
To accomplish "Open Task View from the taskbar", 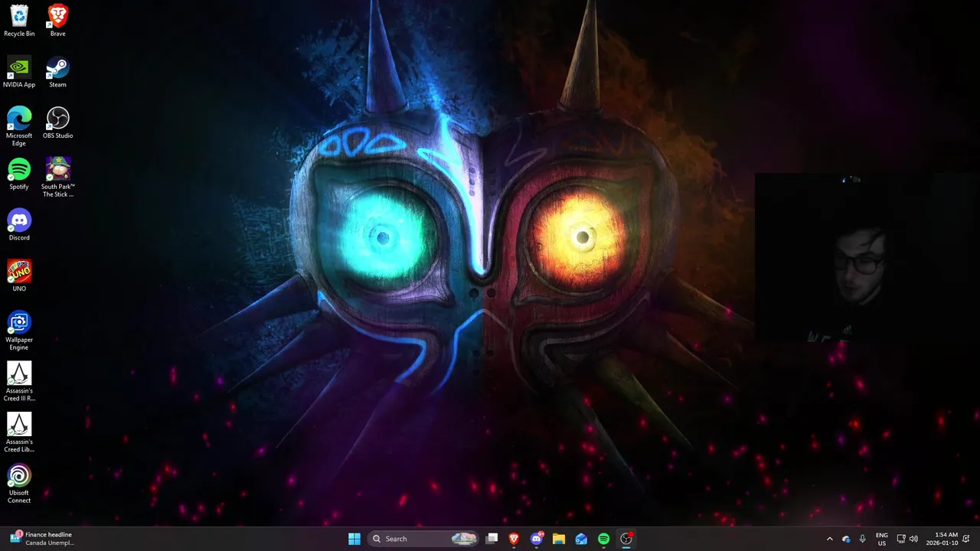I will click(492, 539).
